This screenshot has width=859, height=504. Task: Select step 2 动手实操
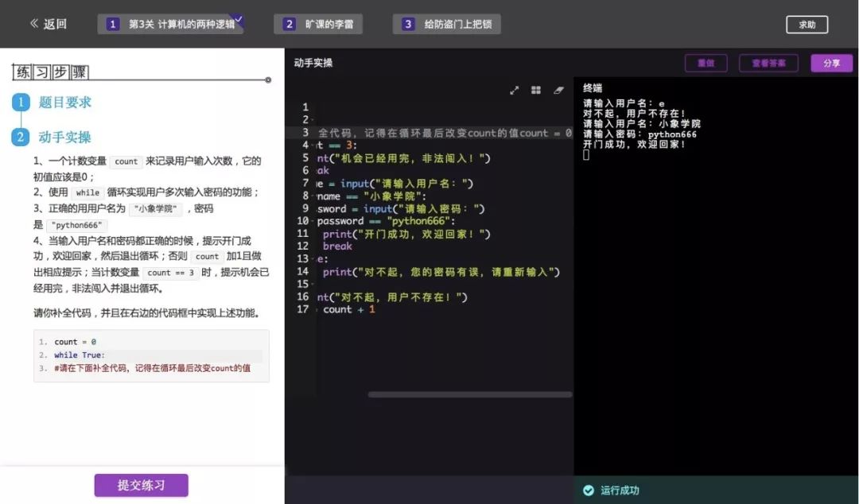click(x=64, y=137)
